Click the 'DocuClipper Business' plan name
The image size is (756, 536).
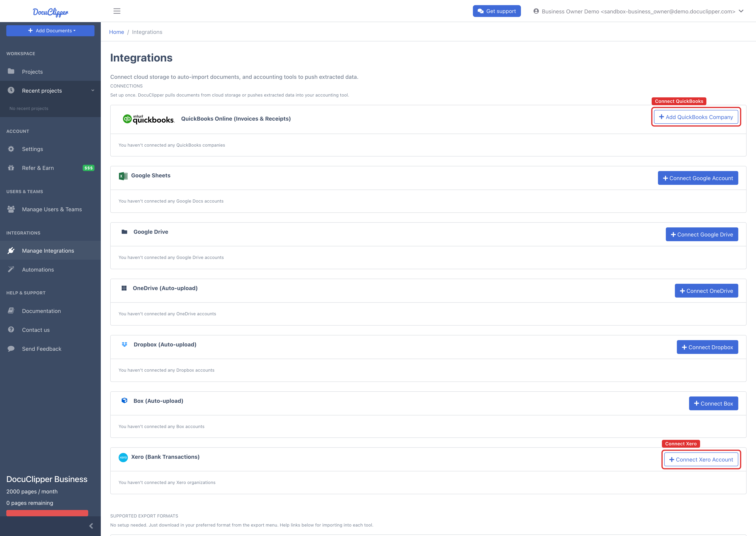click(47, 479)
